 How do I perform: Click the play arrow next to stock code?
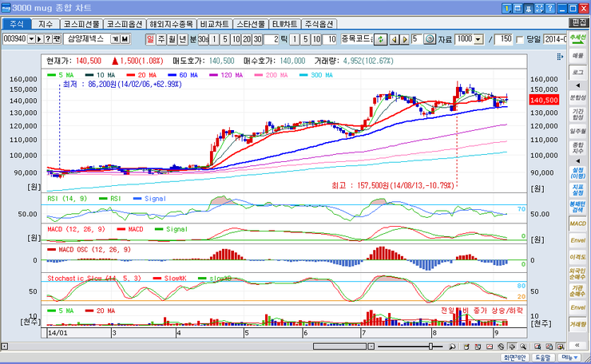(40, 39)
